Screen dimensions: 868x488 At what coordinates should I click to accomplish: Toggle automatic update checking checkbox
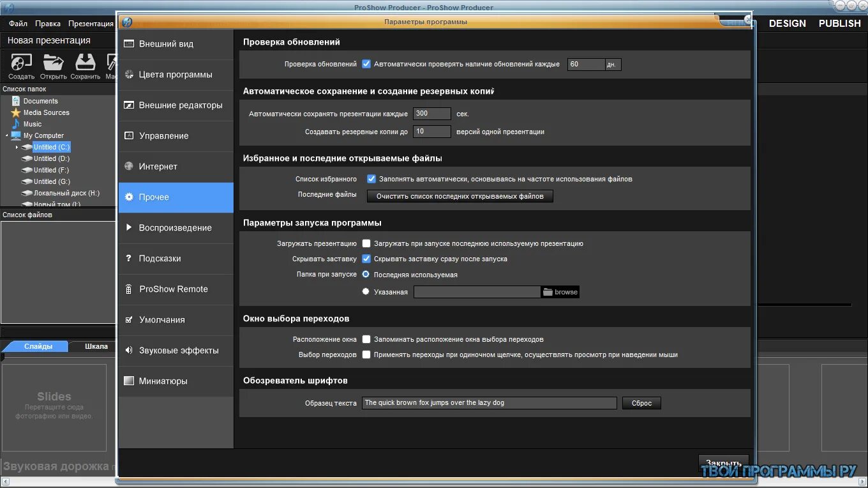point(366,64)
